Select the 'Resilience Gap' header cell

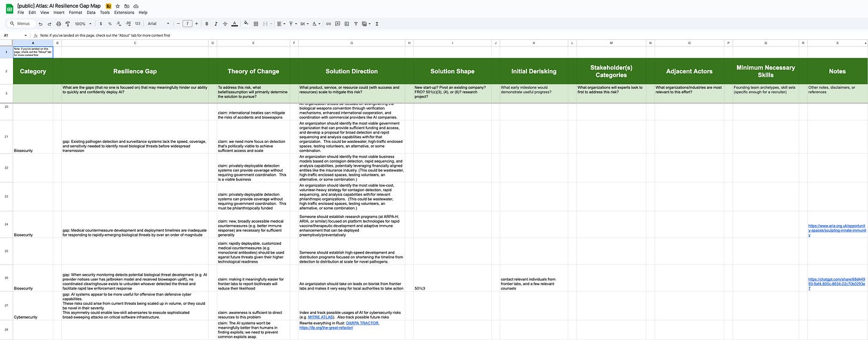pyautogui.click(x=135, y=71)
